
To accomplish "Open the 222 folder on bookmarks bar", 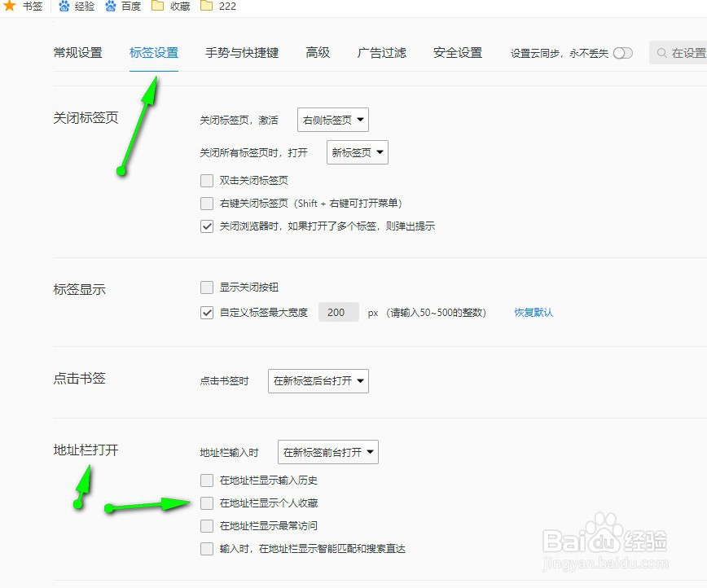I will tap(219, 7).
